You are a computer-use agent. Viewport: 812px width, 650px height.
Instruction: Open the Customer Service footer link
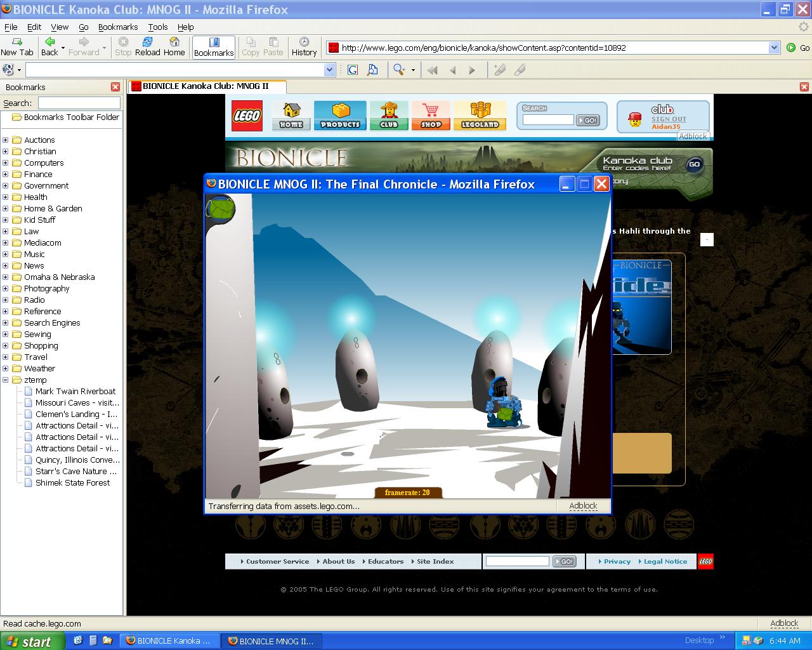tap(277, 561)
